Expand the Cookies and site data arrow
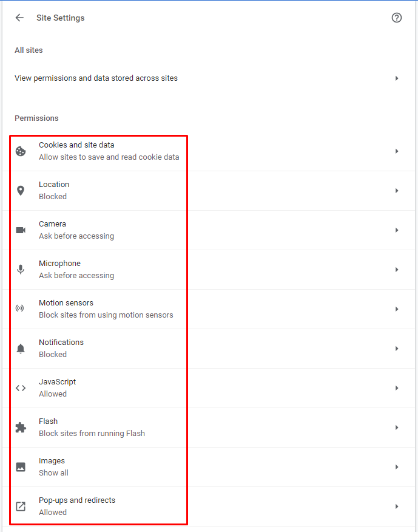Screen dimensions: 418x532 tap(397, 151)
